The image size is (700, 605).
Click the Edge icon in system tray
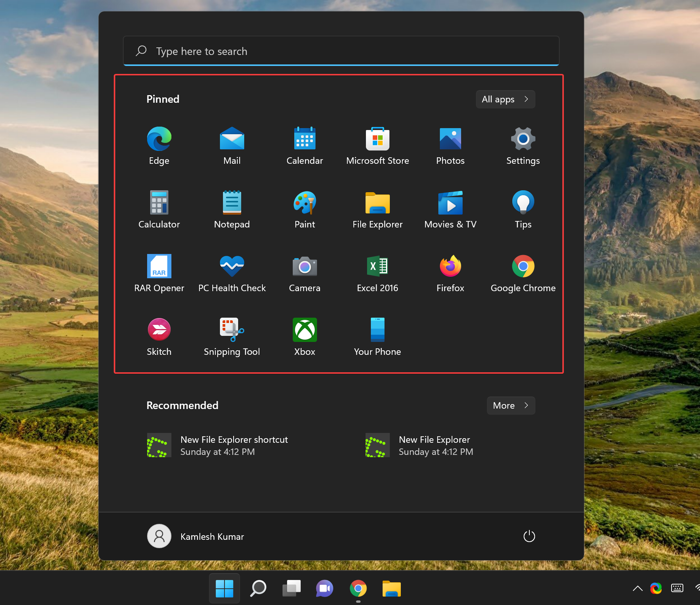656,588
